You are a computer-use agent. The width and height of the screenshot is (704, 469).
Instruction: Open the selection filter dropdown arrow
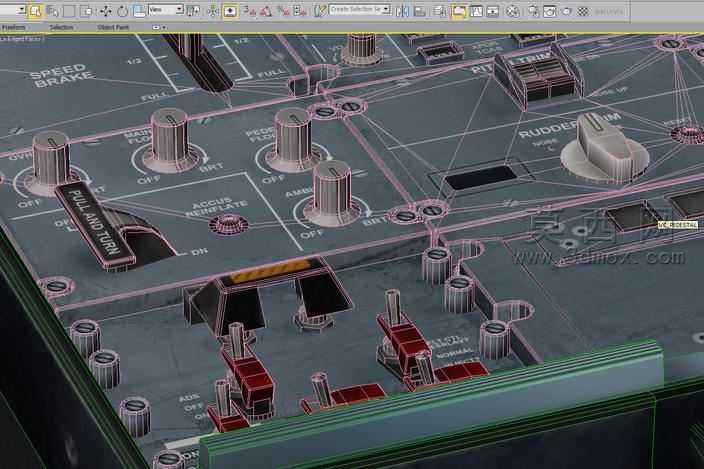21,9
